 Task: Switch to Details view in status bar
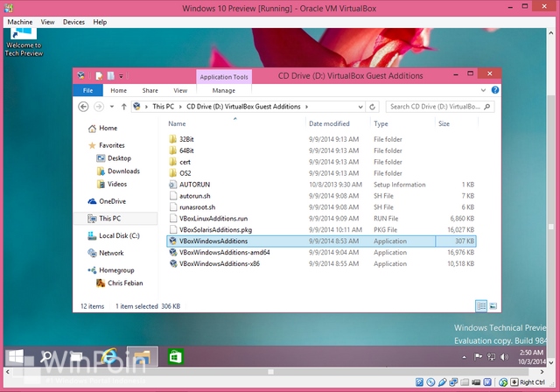point(481,306)
